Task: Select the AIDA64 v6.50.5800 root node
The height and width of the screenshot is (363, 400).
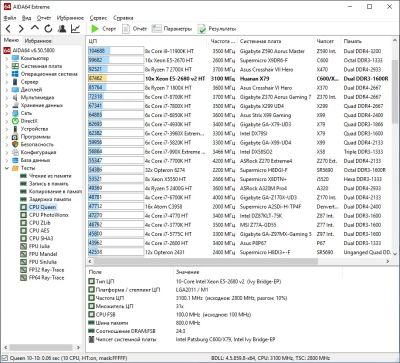Action: (29, 50)
